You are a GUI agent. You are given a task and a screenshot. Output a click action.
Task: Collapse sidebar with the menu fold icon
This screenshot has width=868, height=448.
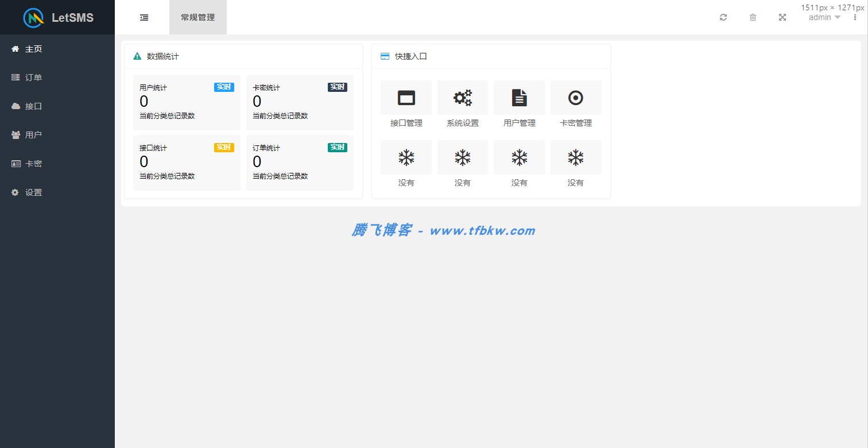tap(144, 17)
